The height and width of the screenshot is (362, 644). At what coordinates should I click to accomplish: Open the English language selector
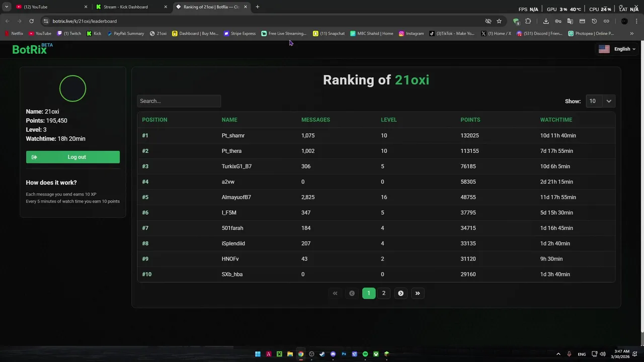[x=617, y=49]
